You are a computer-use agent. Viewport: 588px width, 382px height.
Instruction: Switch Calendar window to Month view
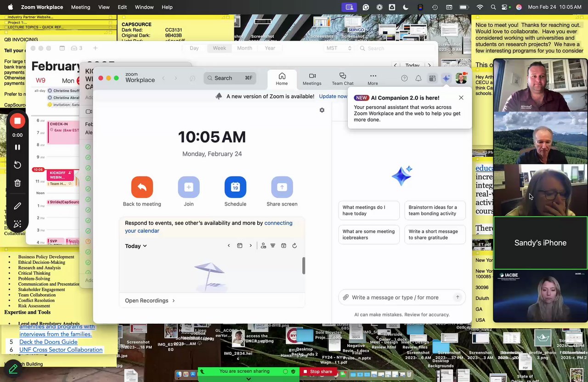point(244,48)
